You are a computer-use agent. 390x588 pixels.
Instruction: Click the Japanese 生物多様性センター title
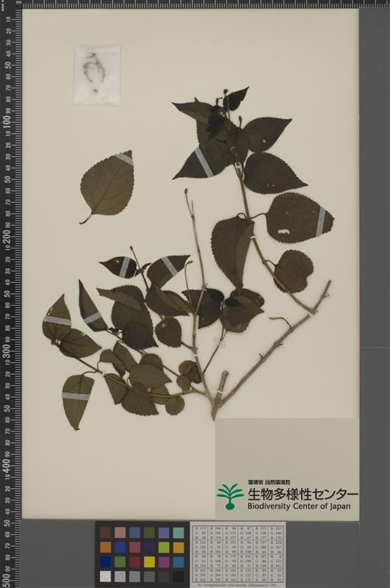pos(303,494)
